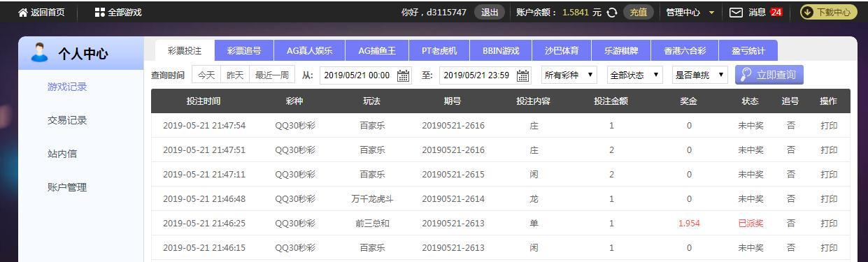Screen dimensions: 868x262
Task: Select 账户管理 in the sidebar
Action: coord(67,187)
